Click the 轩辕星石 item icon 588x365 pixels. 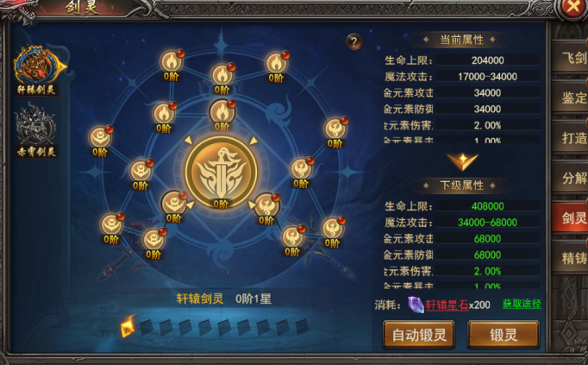tap(416, 305)
